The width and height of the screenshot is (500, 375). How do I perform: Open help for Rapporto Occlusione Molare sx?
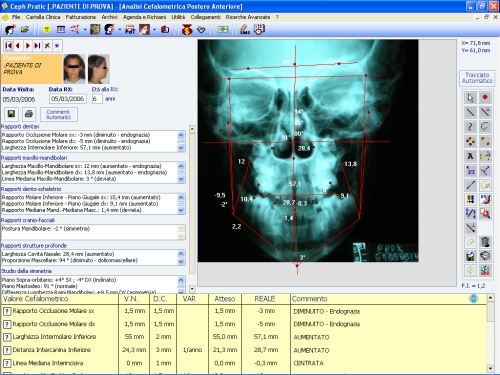click(x=7, y=311)
